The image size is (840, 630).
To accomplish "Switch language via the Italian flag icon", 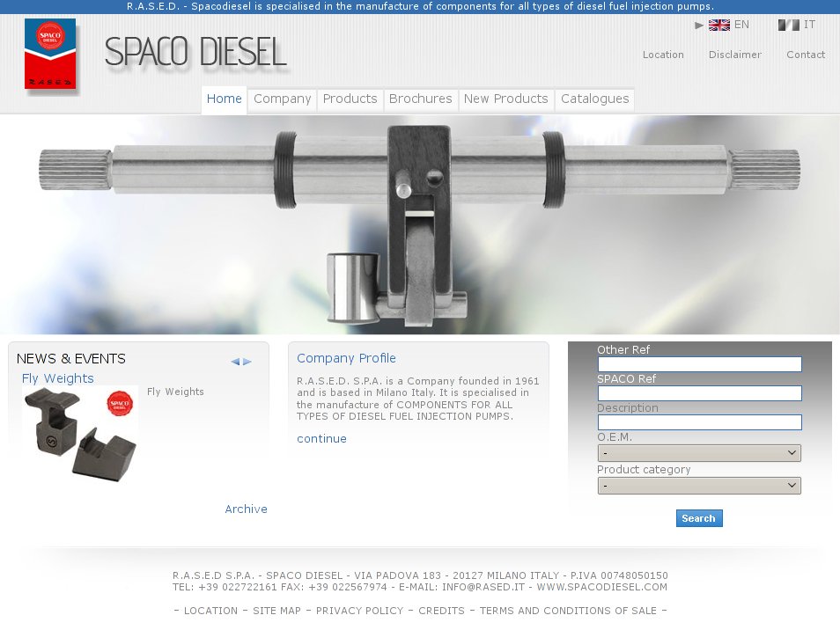I will coord(789,25).
